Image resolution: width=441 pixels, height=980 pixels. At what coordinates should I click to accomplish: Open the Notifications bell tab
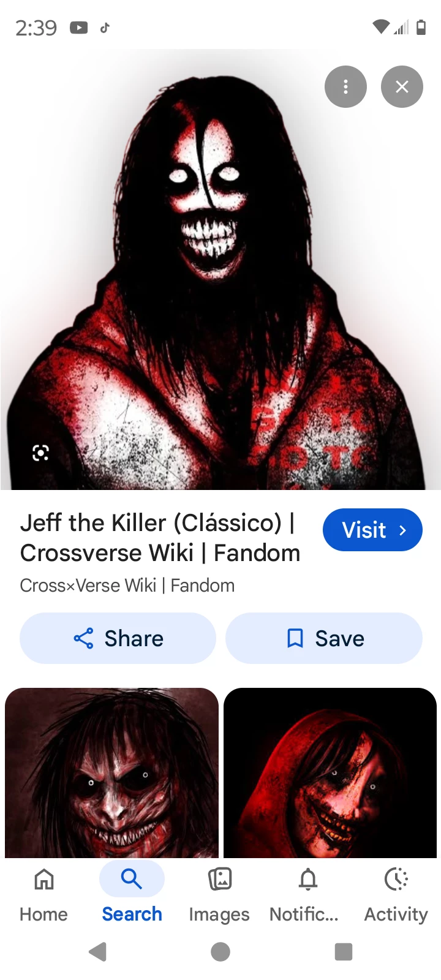307,894
